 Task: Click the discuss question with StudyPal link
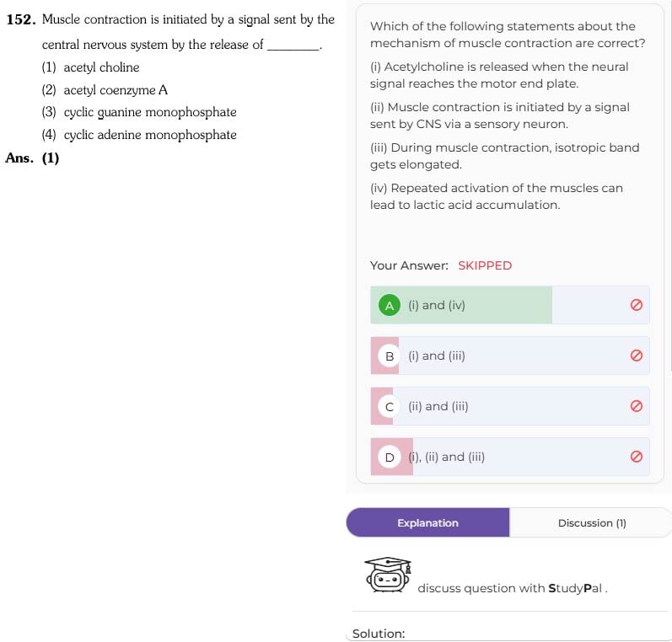512,588
